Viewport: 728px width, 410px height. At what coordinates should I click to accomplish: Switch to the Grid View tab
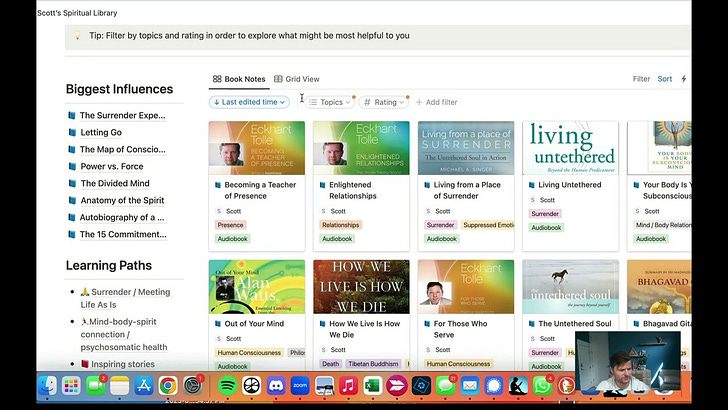point(297,79)
